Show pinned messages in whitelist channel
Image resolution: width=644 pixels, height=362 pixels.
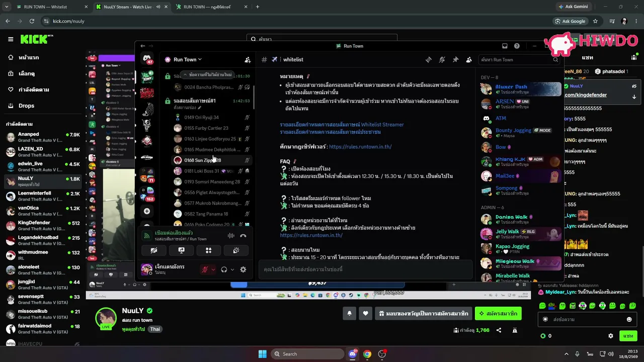455,59
